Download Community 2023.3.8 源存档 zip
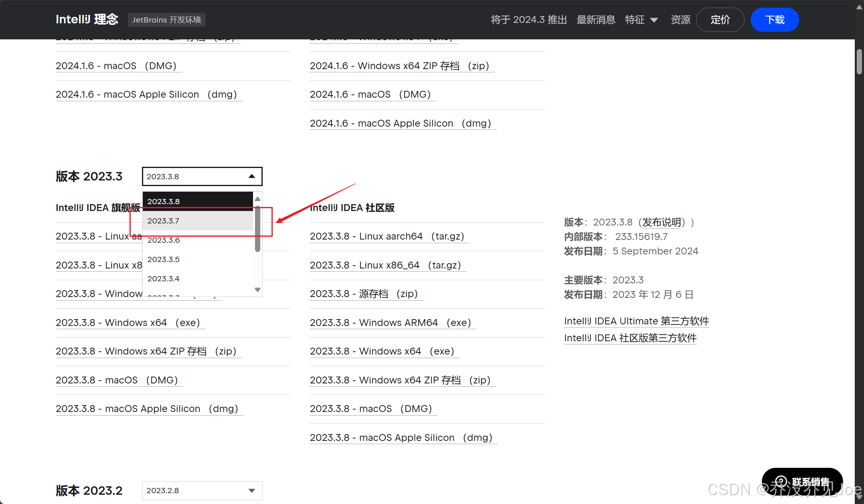864x504 pixels. (366, 294)
